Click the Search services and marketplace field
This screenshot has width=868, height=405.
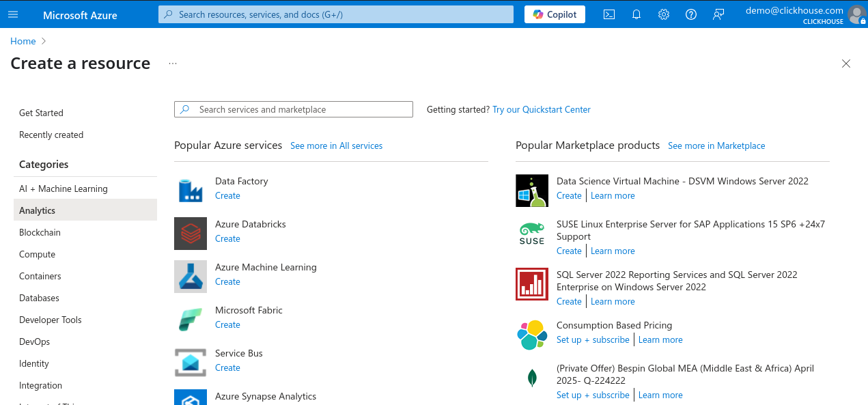coord(293,109)
